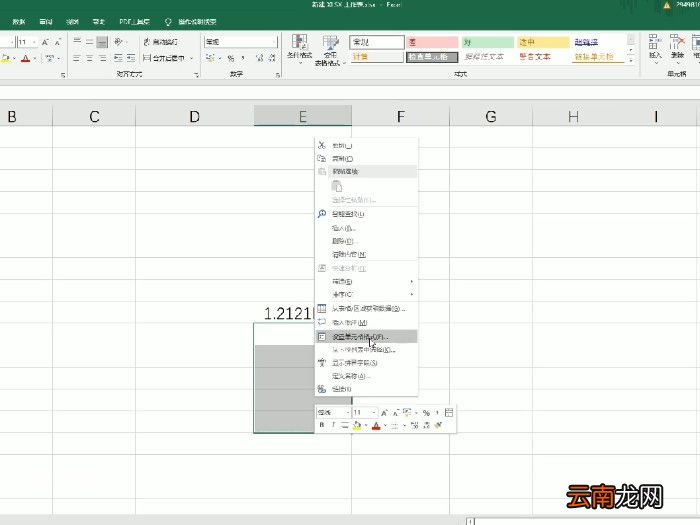The height and width of the screenshot is (525, 700).
Task: Click the Link icon at context menu bottom
Action: (321, 389)
